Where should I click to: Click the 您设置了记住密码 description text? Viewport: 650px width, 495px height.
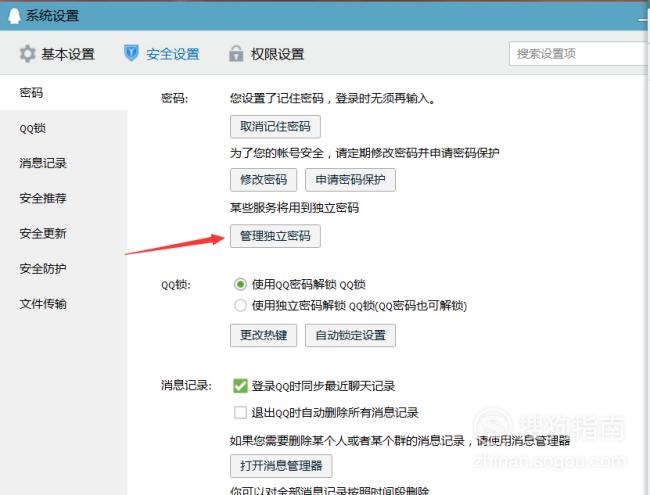pyautogui.click(x=332, y=99)
